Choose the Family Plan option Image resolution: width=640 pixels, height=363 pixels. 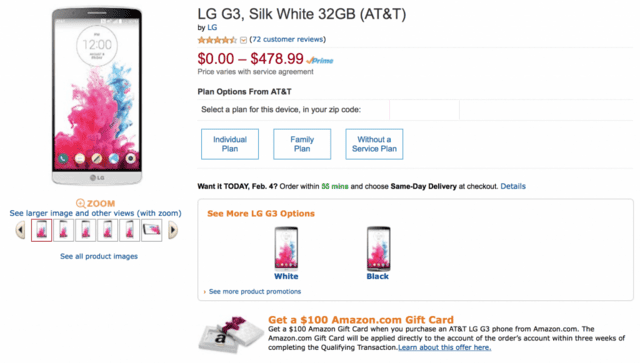coord(302,144)
